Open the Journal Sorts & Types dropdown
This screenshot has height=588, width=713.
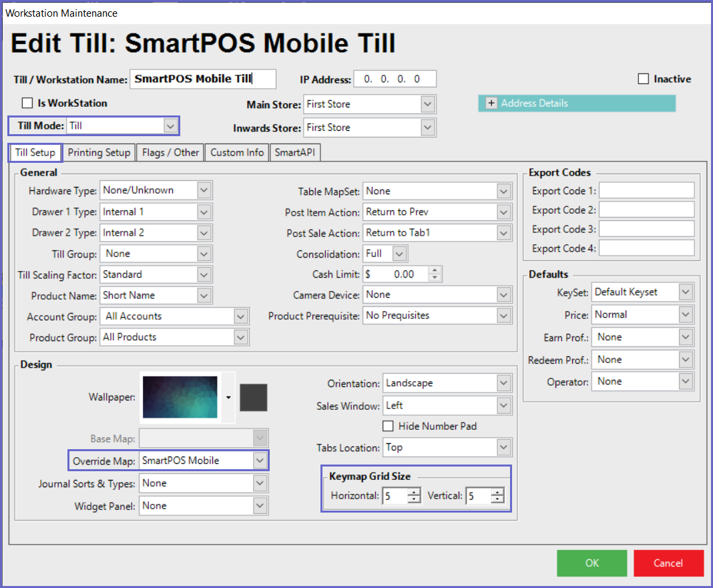[260, 483]
